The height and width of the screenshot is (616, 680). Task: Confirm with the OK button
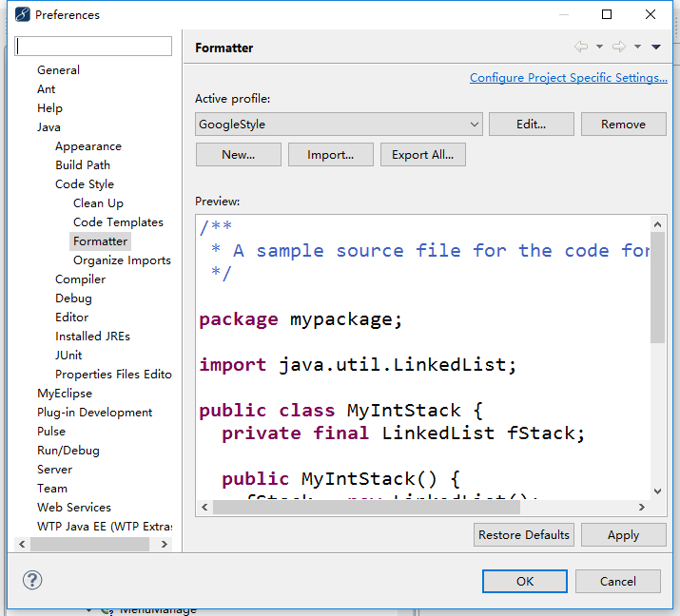[x=525, y=582]
